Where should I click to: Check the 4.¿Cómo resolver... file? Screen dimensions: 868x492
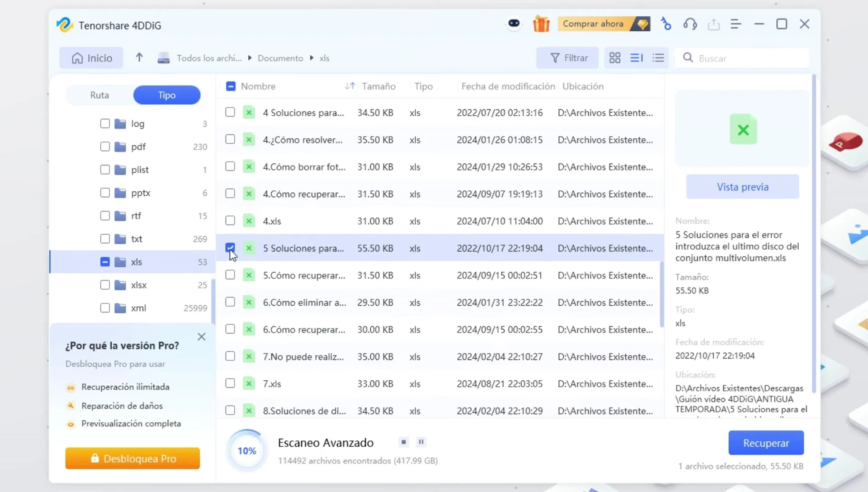pyautogui.click(x=230, y=139)
